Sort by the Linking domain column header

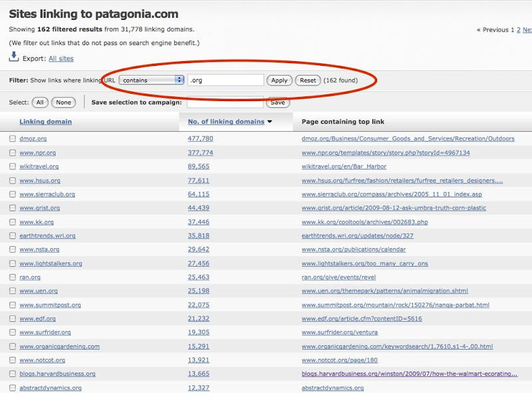coord(45,122)
